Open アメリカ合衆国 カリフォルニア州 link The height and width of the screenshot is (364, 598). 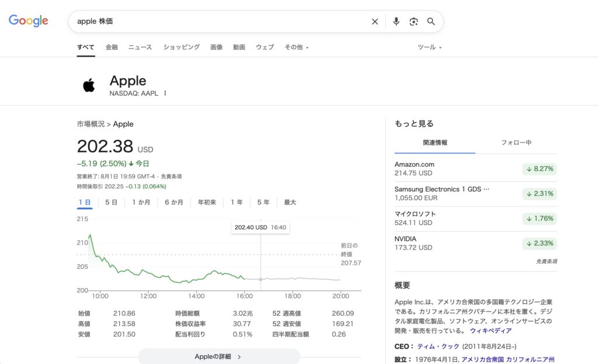508,359
